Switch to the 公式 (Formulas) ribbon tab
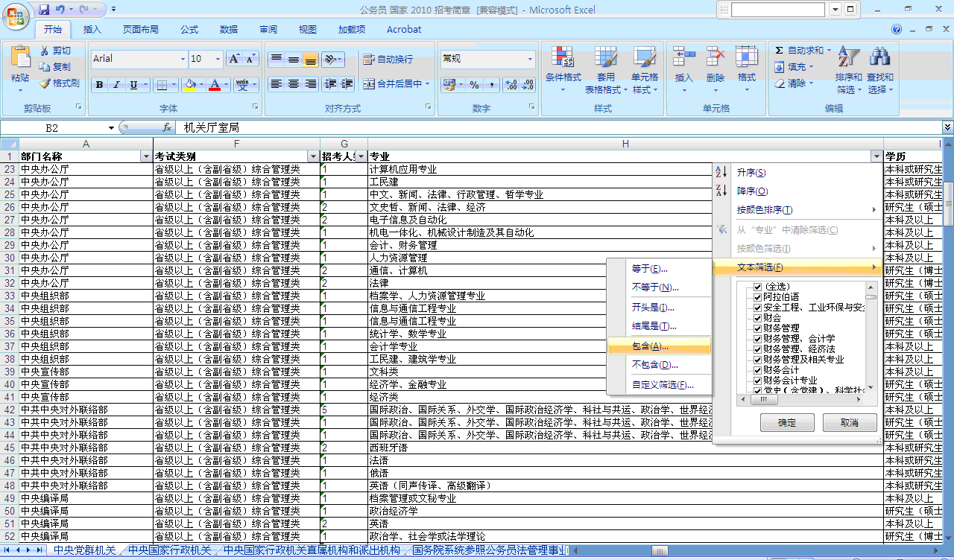 click(x=189, y=30)
